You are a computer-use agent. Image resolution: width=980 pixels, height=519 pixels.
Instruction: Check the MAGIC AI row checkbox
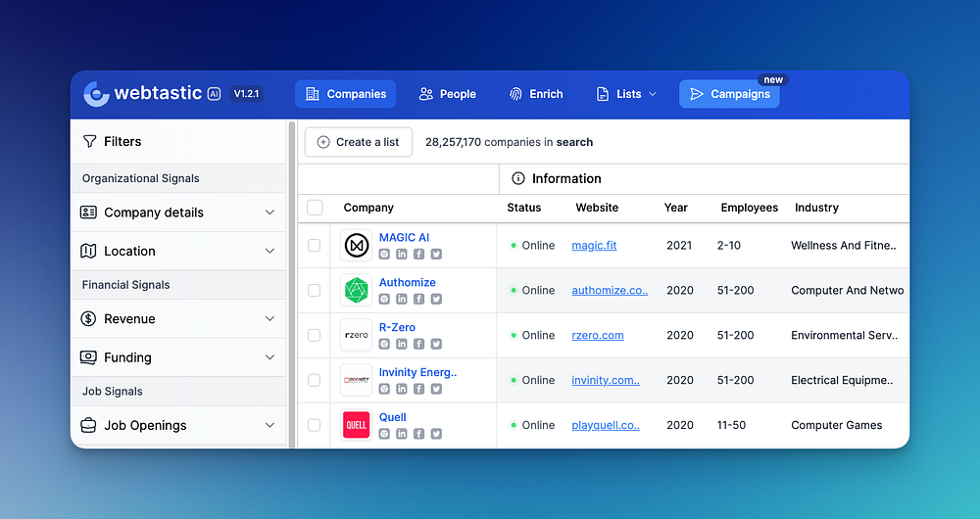pos(315,246)
